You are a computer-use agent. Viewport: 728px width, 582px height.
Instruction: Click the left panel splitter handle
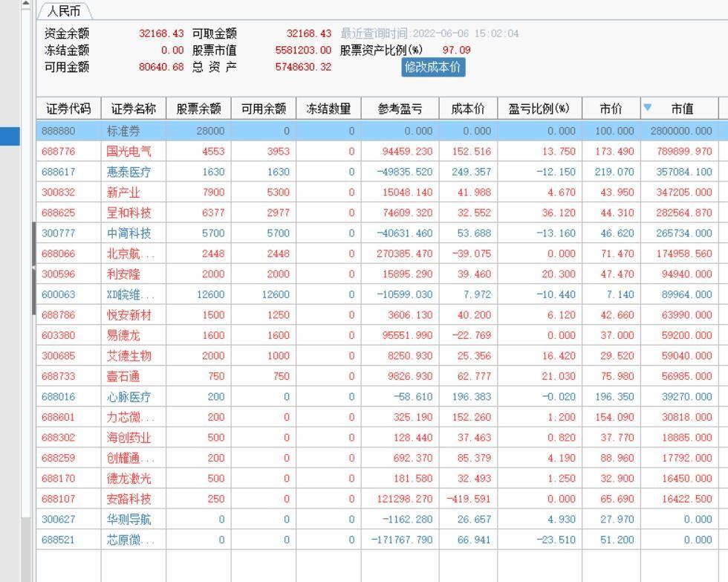[x=33, y=268]
